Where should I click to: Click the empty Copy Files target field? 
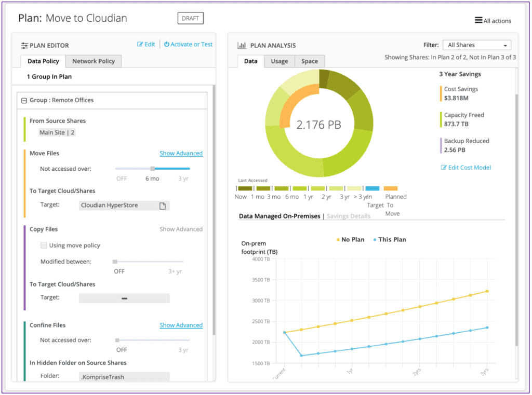tap(124, 298)
